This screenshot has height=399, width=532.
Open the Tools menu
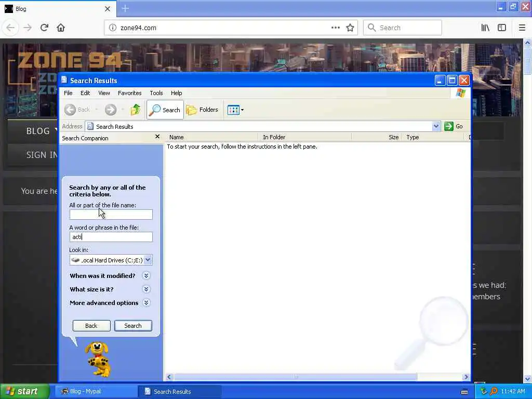click(x=156, y=93)
